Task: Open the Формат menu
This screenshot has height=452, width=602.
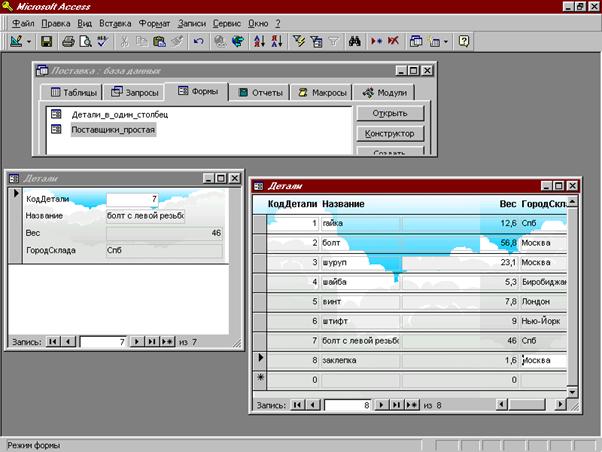Action: point(154,24)
